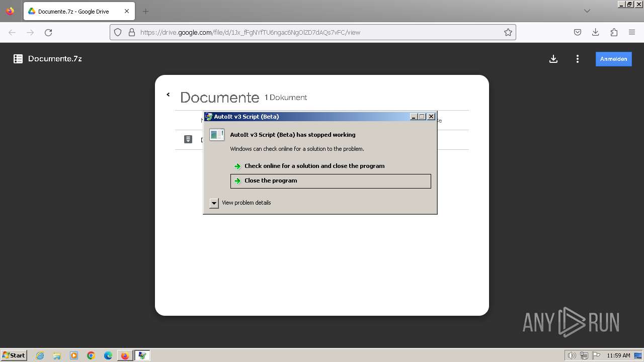Viewport: 644px width, 362px height.
Task: Click the Documente.7z file title
Action: (55, 59)
